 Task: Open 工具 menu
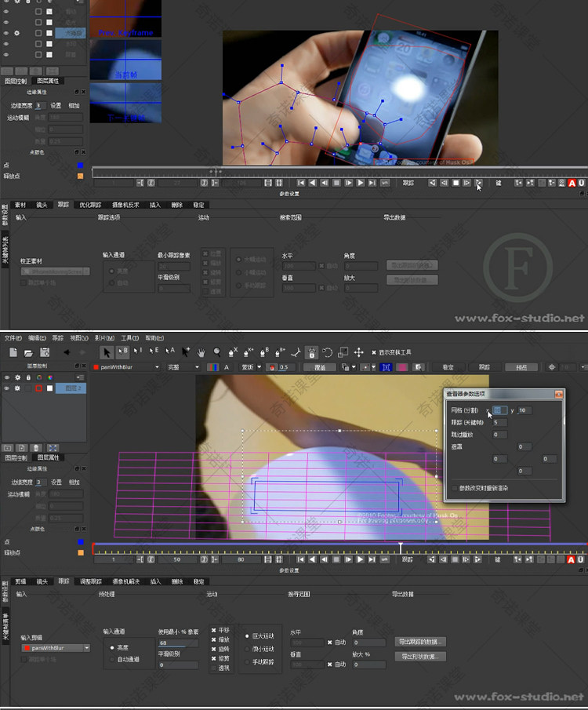click(x=130, y=338)
